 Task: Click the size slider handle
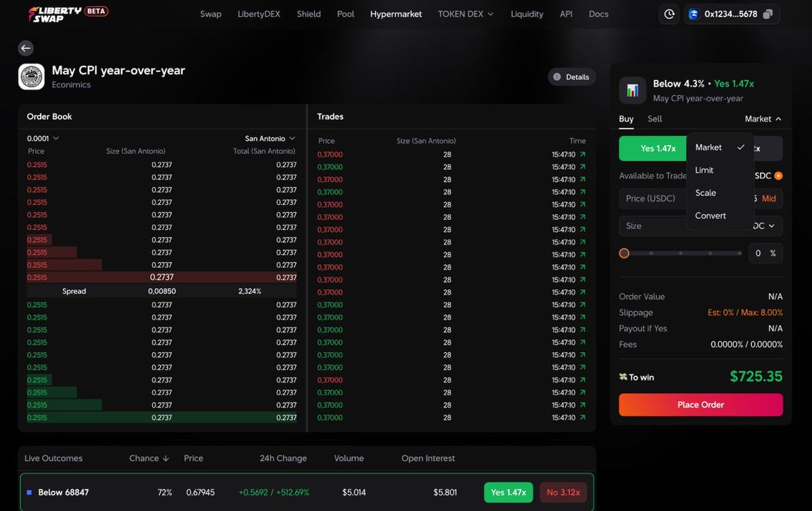(624, 253)
